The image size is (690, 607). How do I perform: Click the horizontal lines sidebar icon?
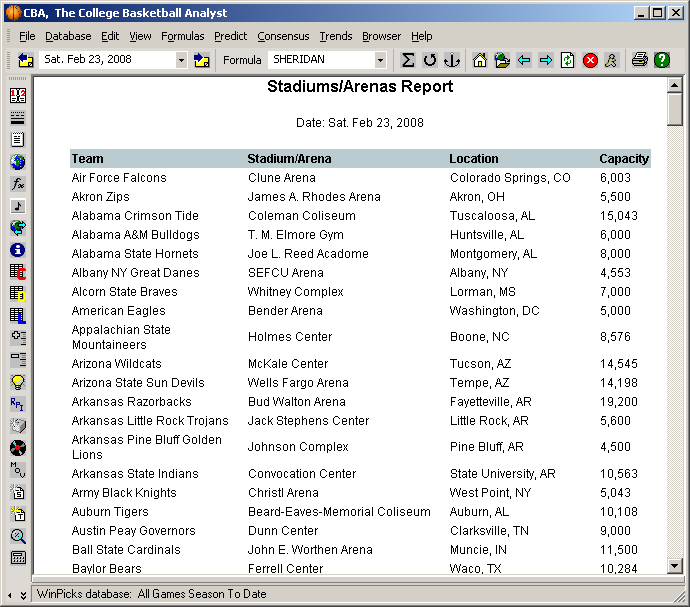pos(18,118)
